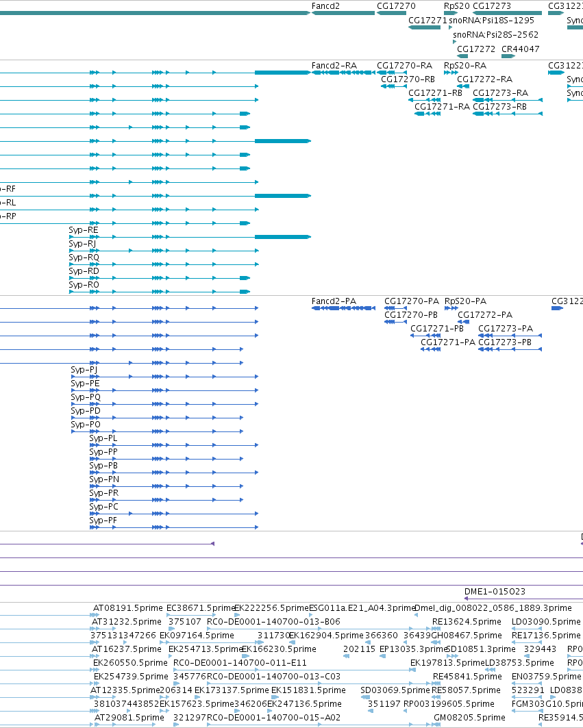This screenshot has height=728, width=583.
Task: Select the CG17270-PA protein label
Action: [411, 301]
